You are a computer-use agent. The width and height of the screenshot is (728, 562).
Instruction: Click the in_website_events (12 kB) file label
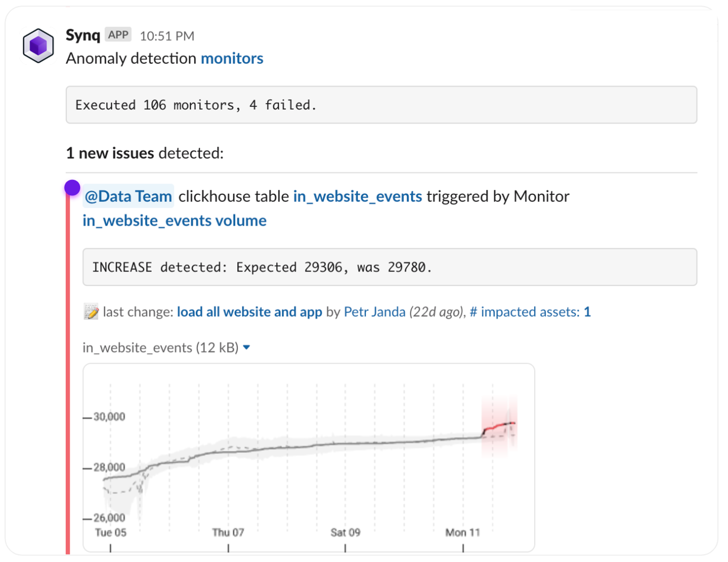(x=160, y=347)
